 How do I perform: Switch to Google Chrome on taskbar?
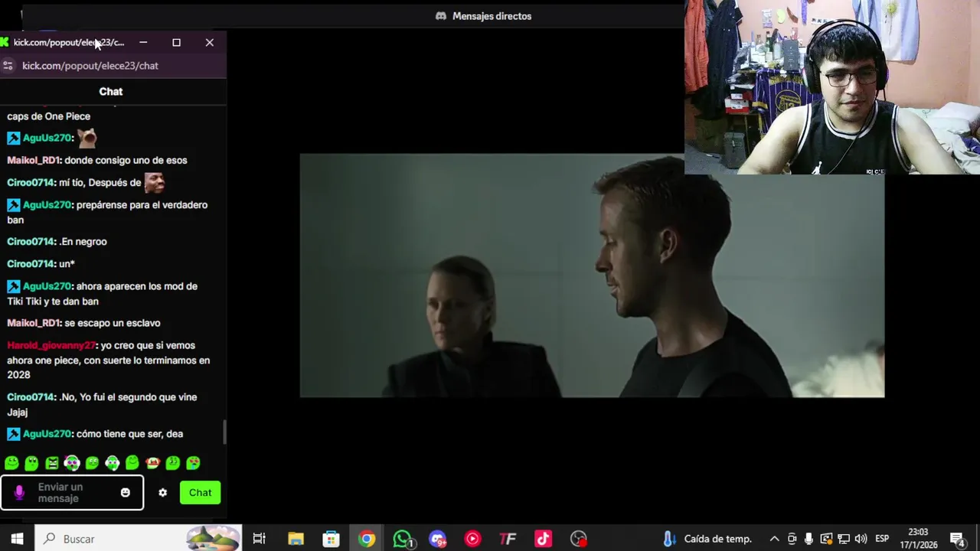point(367,539)
